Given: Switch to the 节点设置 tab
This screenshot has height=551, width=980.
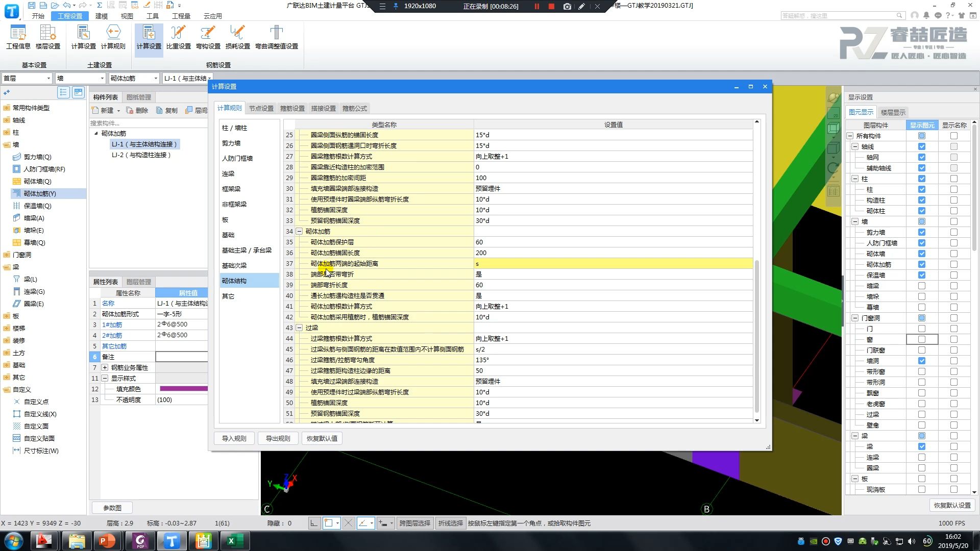Looking at the screenshot, I should [261, 108].
